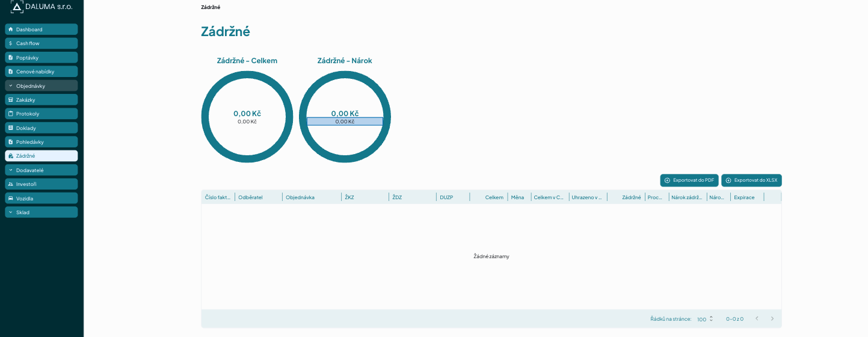868x337 pixels.
Task: Sort by Nárok zádrž… column header
Action: point(688,197)
